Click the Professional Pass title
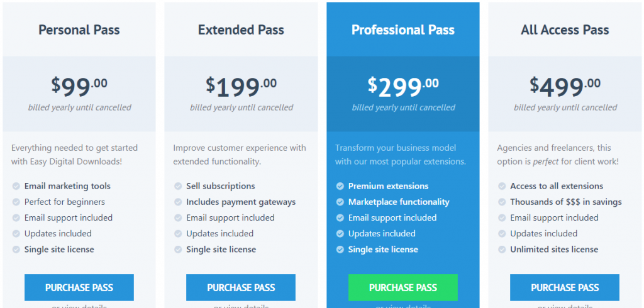The width and height of the screenshot is (644, 308). [x=403, y=30]
